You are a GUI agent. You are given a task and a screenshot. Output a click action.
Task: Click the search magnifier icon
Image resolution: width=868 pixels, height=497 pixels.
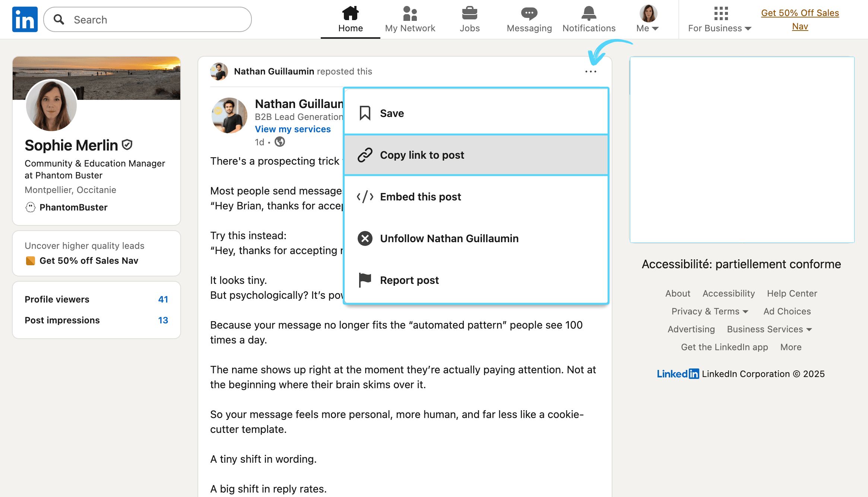[59, 19]
